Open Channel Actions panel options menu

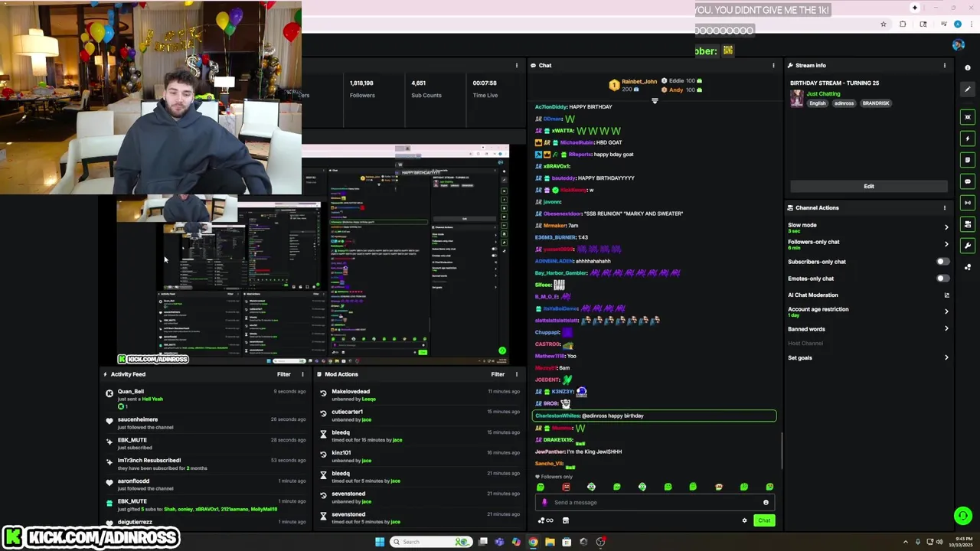pos(944,208)
